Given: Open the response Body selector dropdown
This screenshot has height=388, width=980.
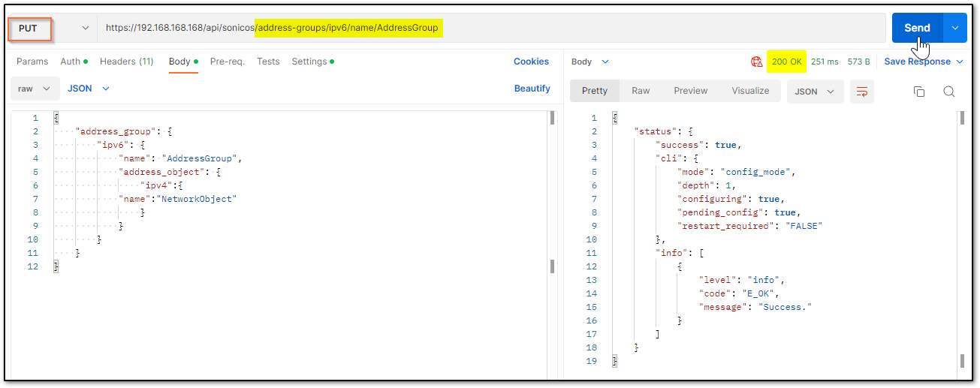Looking at the screenshot, I should (x=590, y=62).
